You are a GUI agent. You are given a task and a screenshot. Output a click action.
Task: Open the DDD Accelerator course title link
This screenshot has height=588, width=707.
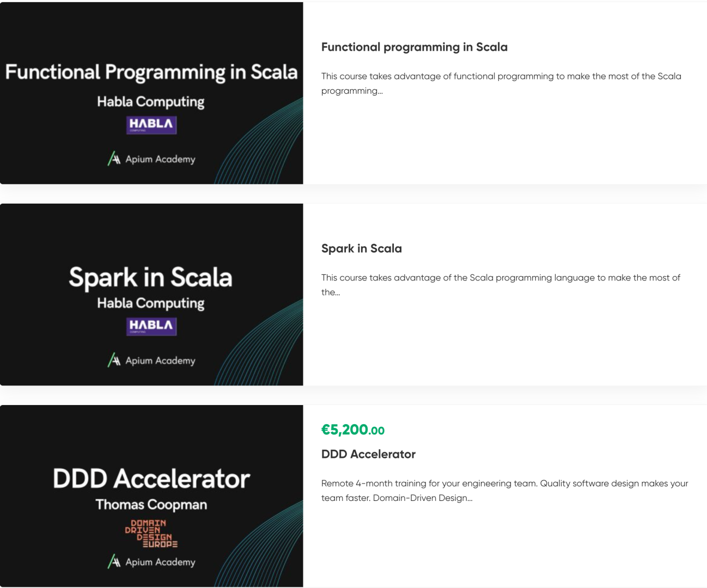tap(368, 454)
